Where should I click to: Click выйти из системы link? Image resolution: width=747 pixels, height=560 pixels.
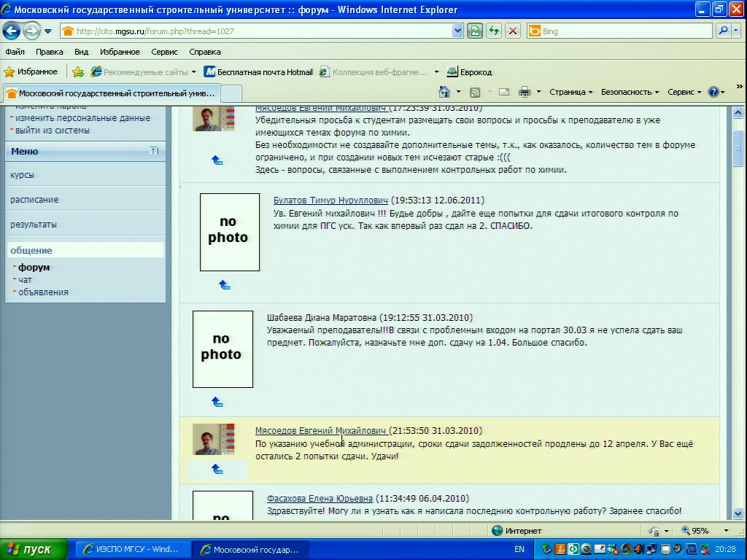(53, 130)
